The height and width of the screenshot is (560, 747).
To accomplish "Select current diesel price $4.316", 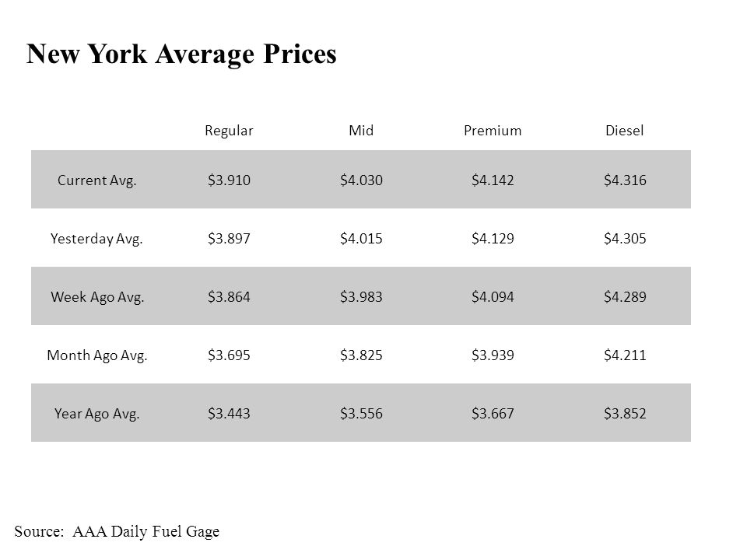I will 625,180.
